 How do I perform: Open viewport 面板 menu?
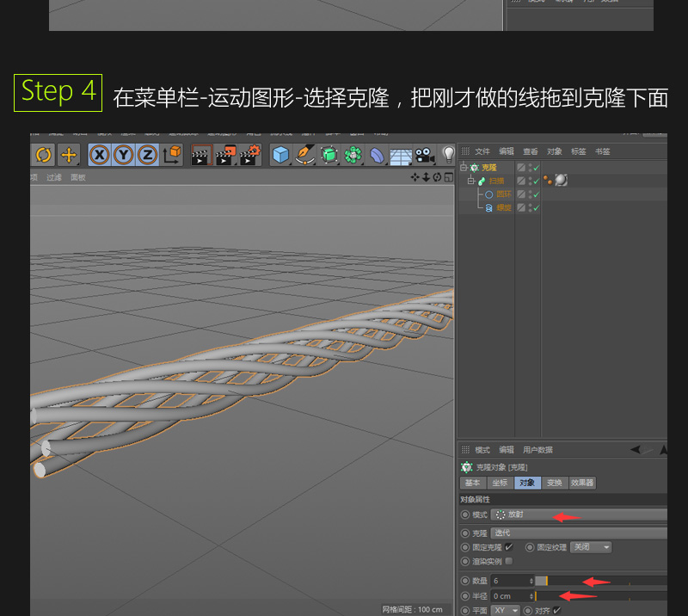[x=78, y=177]
